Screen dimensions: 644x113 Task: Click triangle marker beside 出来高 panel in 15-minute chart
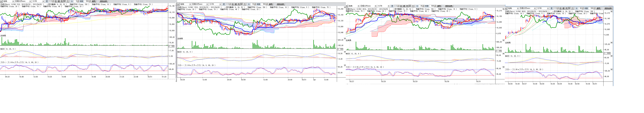click(345, 39)
